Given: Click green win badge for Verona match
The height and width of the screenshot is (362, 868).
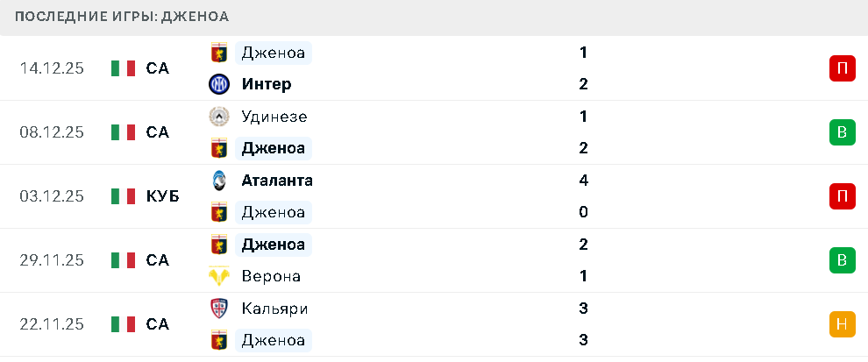Looking at the screenshot, I should (842, 260).
